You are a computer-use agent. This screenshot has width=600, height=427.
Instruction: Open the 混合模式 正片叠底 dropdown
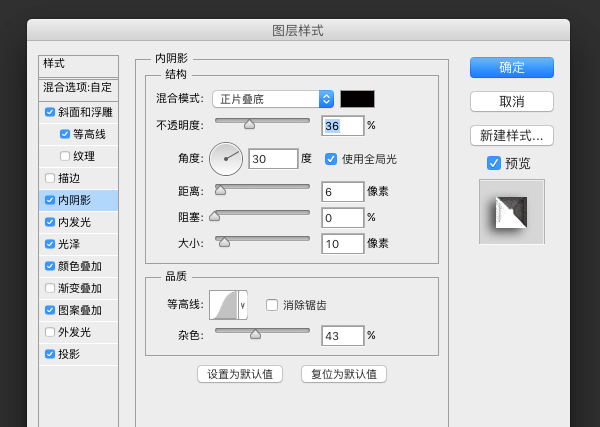[x=273, y=98]
